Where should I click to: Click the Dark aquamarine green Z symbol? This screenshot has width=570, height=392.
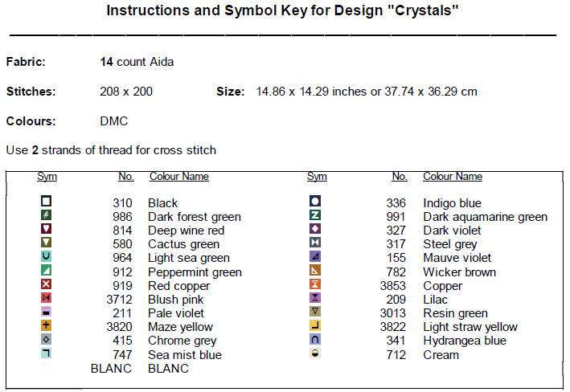point(315,215)
